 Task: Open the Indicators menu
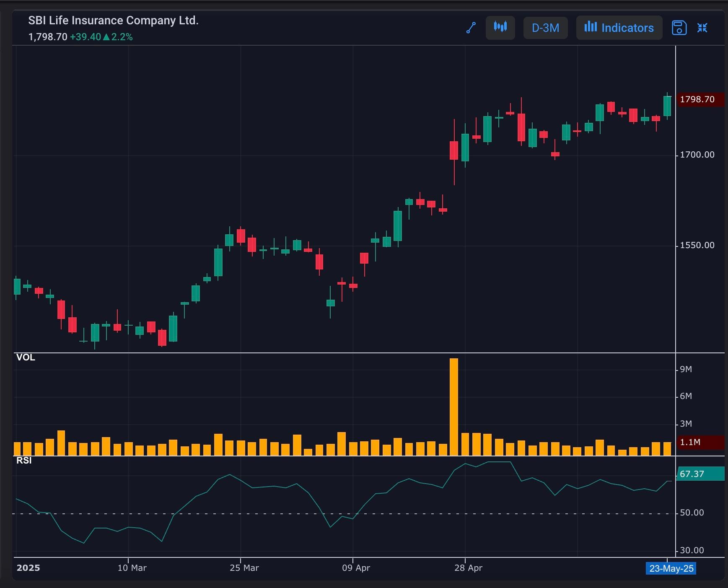(x=619, y=28)
